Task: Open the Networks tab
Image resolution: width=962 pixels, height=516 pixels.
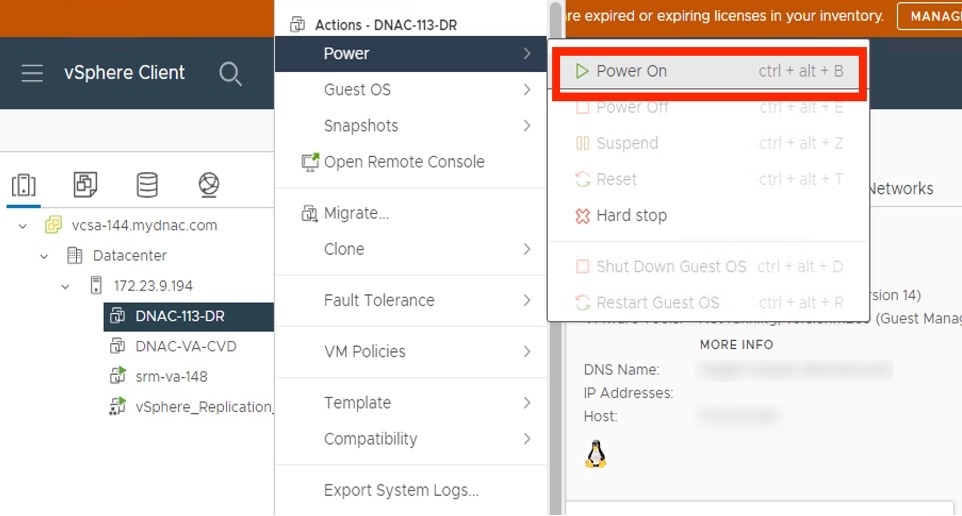Action: [x=901, y=189]
